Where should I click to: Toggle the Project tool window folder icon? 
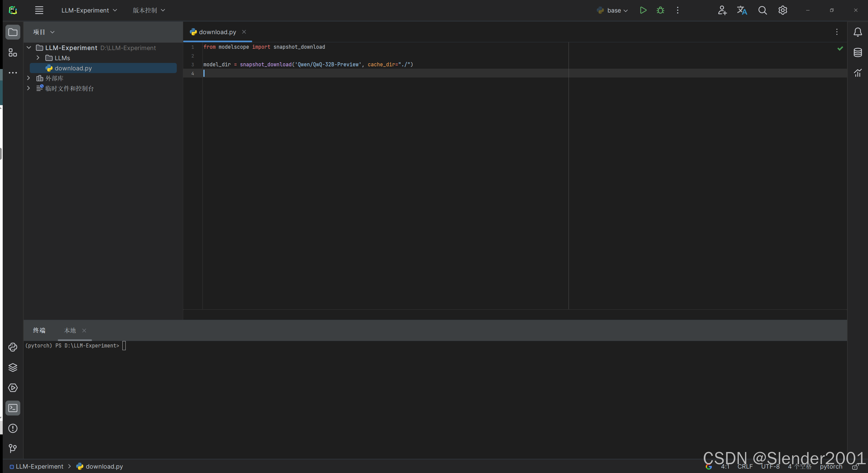[13, 32]
